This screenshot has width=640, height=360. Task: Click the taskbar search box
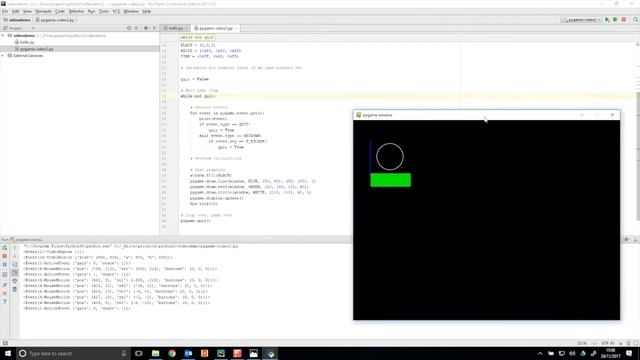pos(73,353)
